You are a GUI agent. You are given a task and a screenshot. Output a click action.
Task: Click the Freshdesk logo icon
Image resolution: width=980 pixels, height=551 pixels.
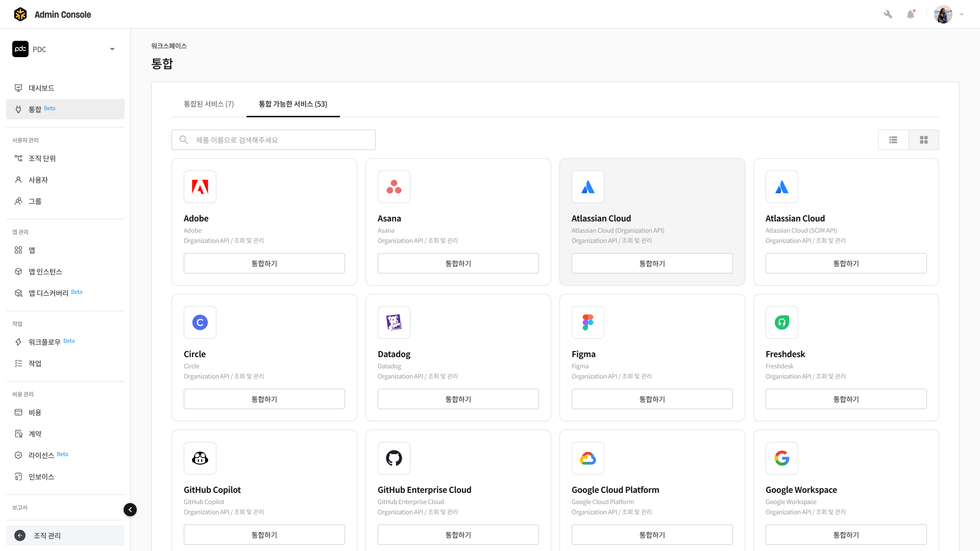click(x=782, y=322)
